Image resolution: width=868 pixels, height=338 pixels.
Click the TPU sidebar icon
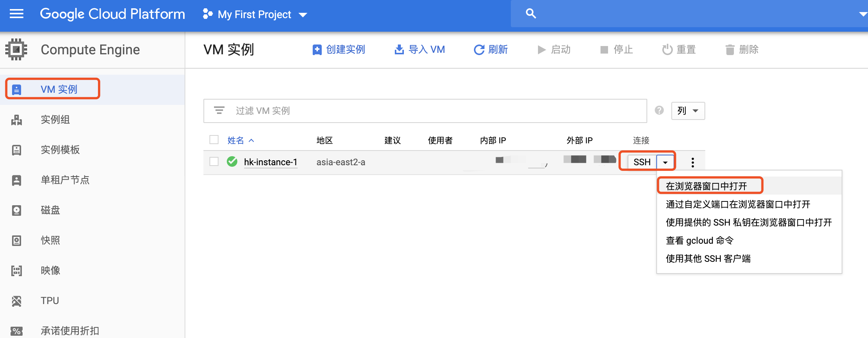pos(17,301)
